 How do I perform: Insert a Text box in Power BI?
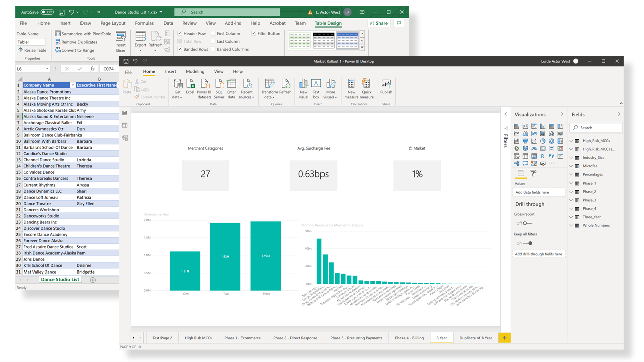(x=316, y=88)
